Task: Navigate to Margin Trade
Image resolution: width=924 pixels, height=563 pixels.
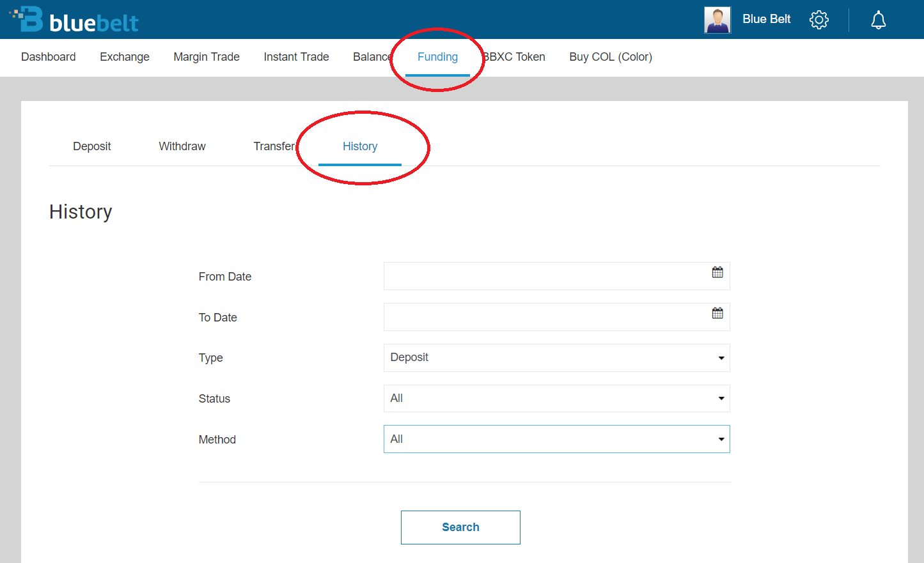Action: tap(207, 57)
